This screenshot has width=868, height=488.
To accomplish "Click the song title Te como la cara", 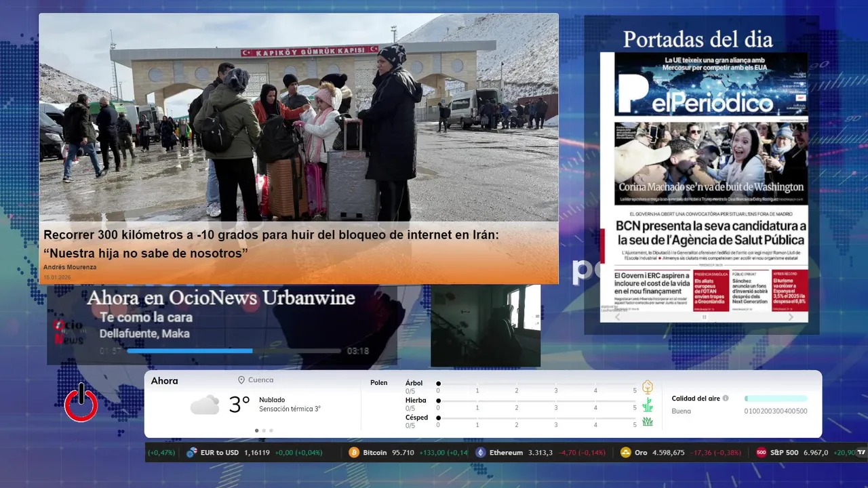I will tap(146, 317).
